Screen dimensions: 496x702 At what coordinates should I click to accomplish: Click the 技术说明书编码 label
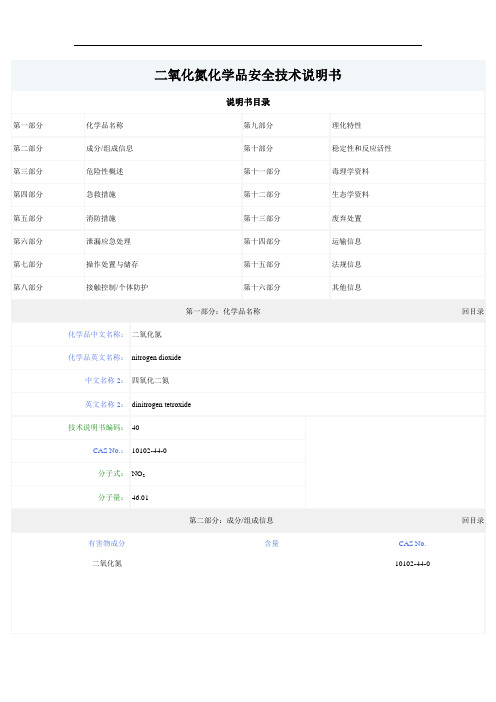pos(95,428)
